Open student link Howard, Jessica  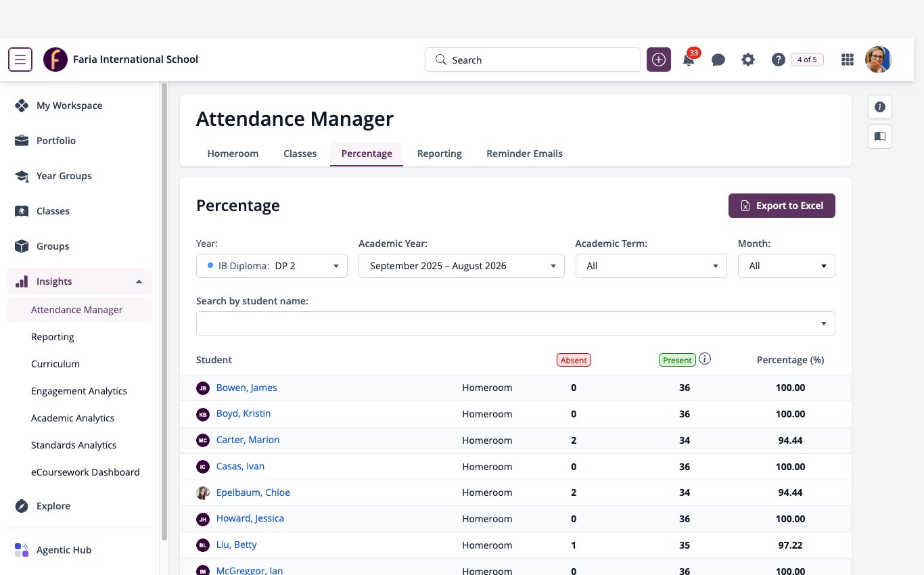(x=250, y=518)
